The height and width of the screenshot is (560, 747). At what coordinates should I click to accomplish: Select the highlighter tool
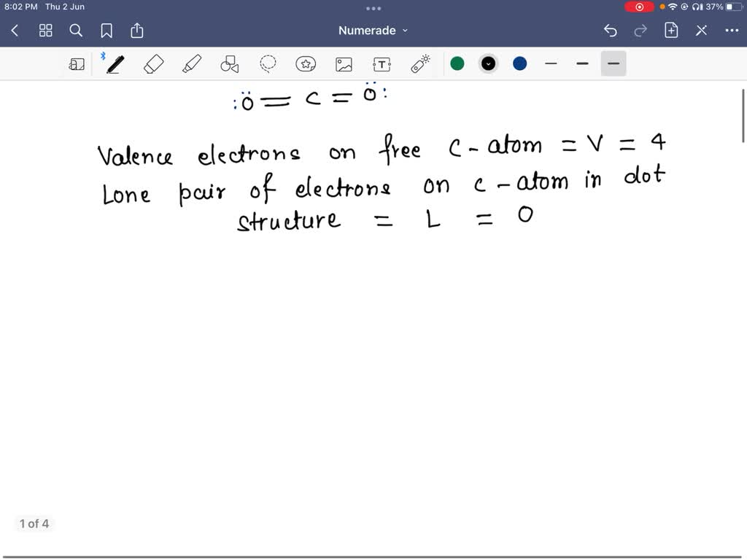point(191,63)
